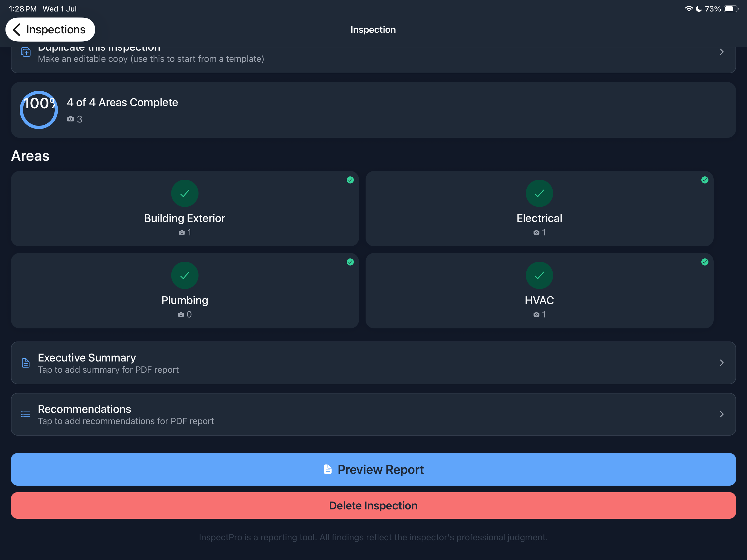
Task: Tap the 100% progress ring
Action: click(39, 110)
